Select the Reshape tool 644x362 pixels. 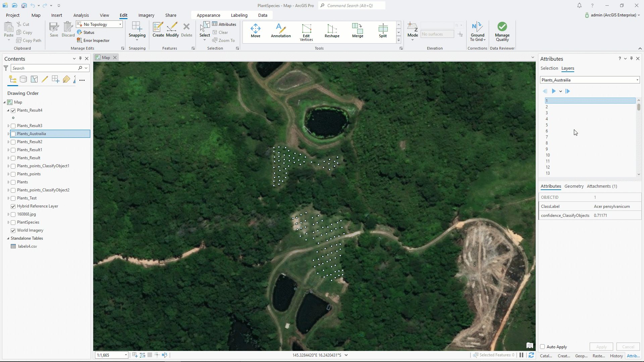tap(332, 31)
